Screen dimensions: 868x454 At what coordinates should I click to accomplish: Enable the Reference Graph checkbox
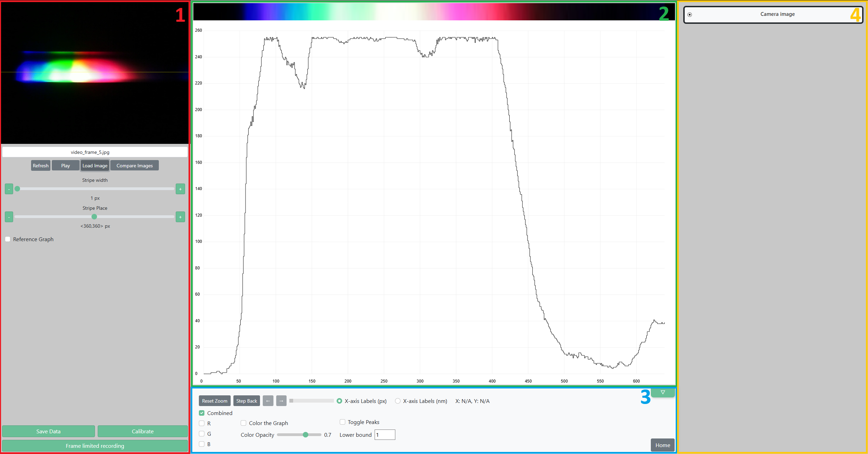(x=8, y=239)
